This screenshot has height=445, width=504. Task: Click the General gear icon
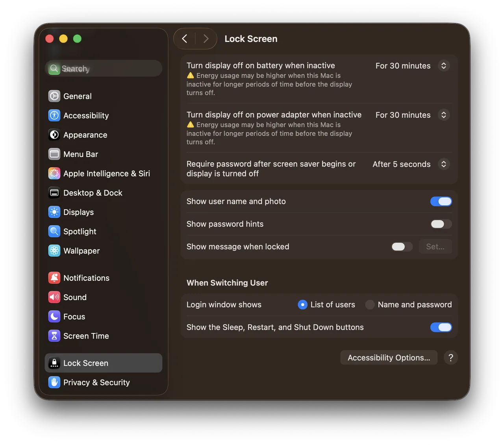(x=54, y=96)
